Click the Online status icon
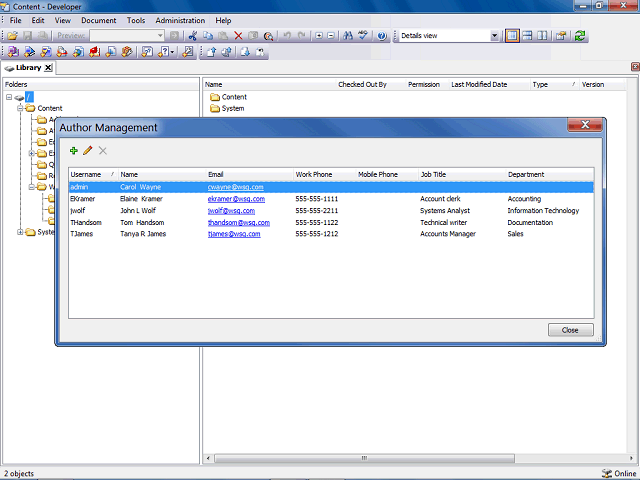 pyautogui.click(x=607, y=473)
